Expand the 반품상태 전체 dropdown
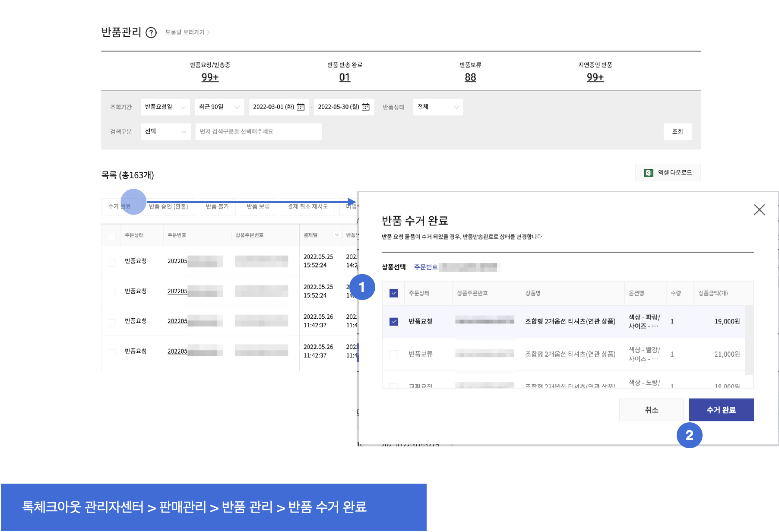 tap(438, 107)
